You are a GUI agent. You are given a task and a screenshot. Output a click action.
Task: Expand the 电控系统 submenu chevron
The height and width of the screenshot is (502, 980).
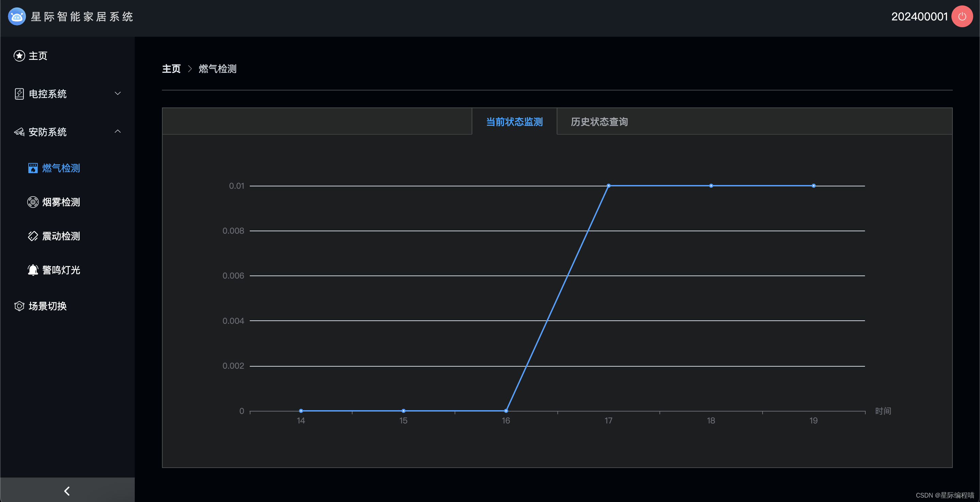tap(117, 94)
